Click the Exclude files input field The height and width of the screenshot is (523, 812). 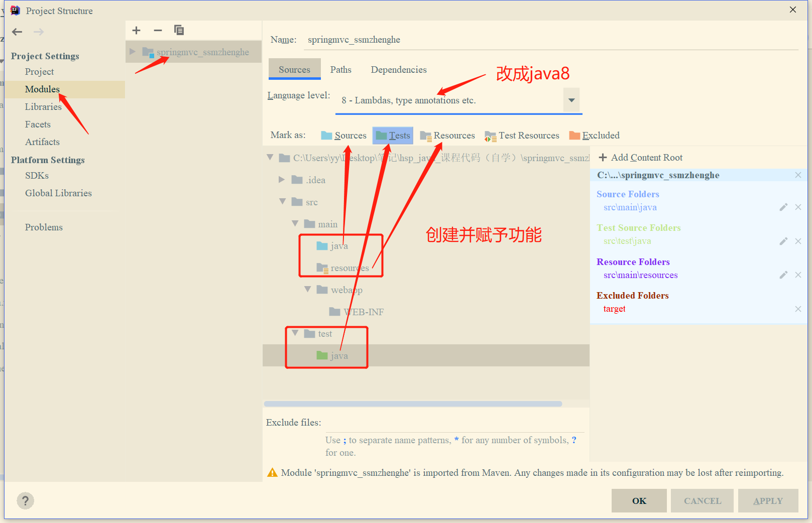click(x=455, y=423)
